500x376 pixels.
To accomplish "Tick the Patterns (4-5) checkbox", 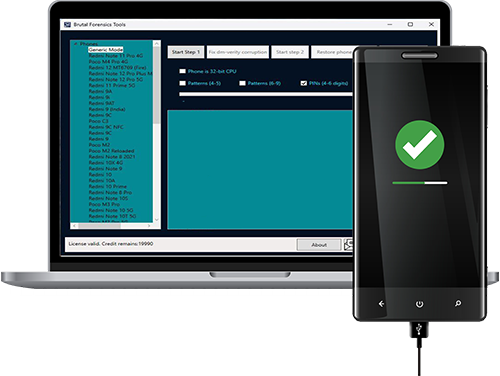I will pyautogui.click(x=182, y=83).
